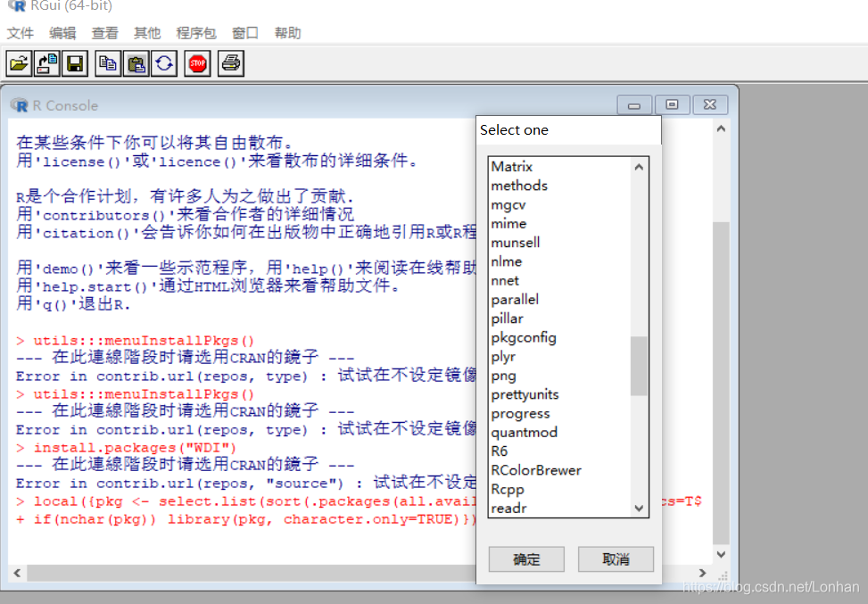Click the package list scrollbar thumb

(639, 366)
